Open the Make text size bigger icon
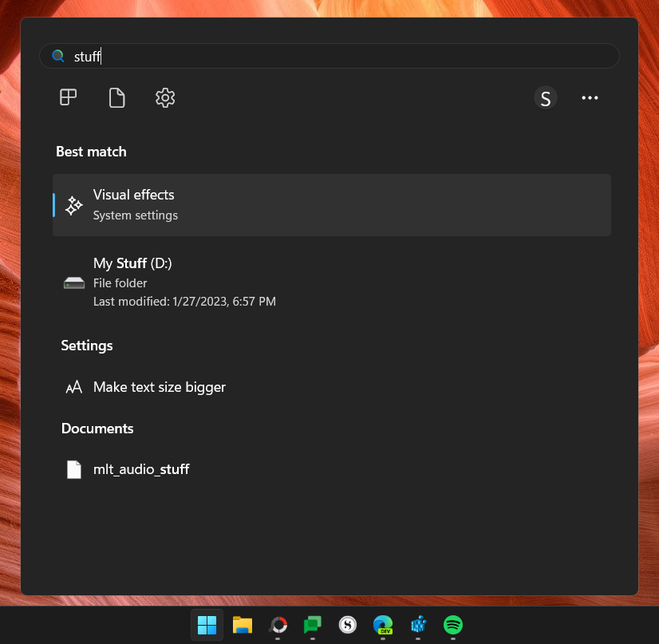 [x=73, y=386]
